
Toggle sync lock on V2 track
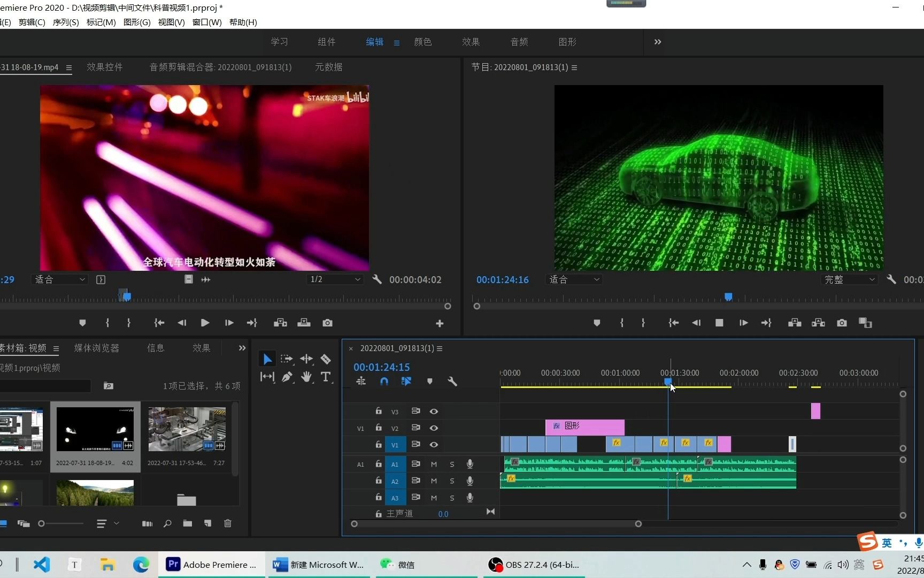point(415,428)
